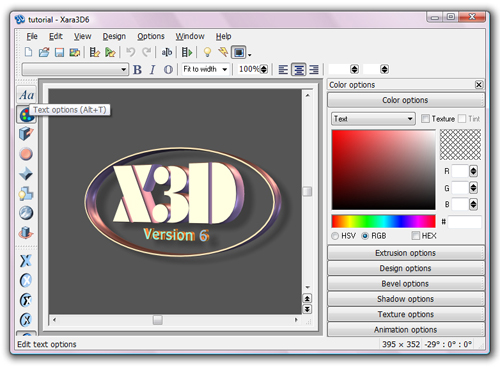Select the HSV radio button
500x367 pixels.
coord(335,236)
